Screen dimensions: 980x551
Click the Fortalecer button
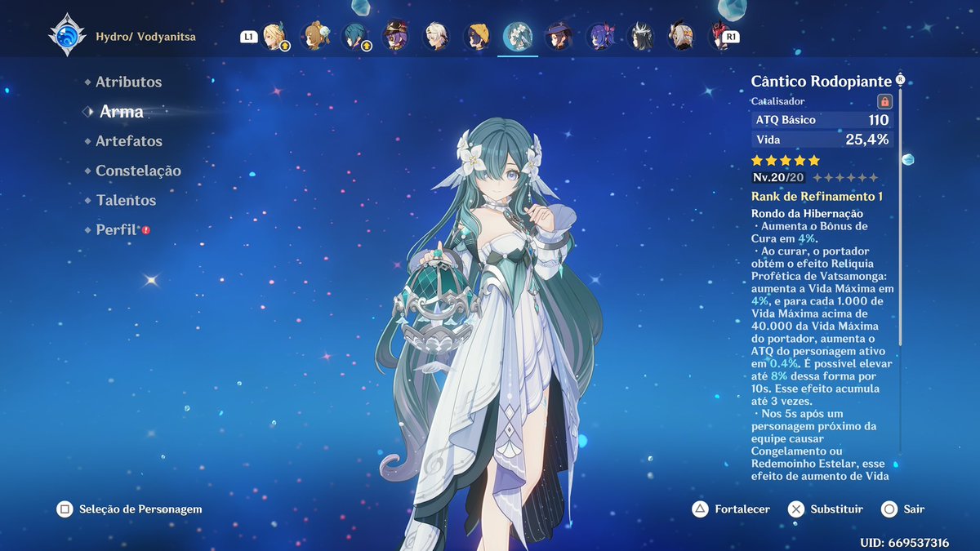pyautogui.click(x=730, y=509)
